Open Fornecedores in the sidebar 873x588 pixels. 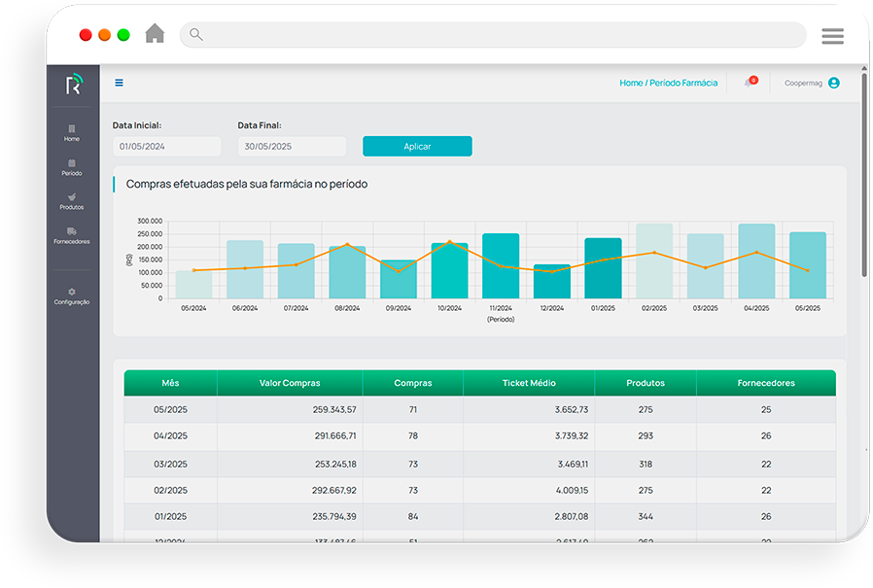click(72, 235)
